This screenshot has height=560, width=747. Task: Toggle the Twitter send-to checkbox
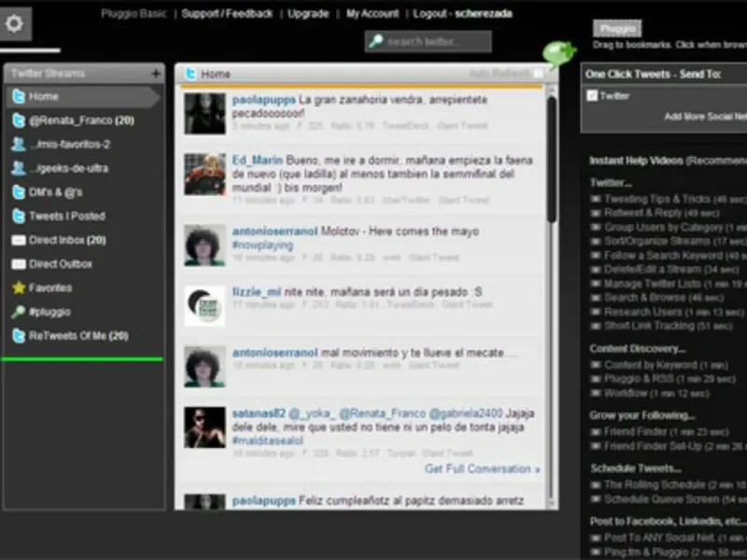[x=592, y=96]
